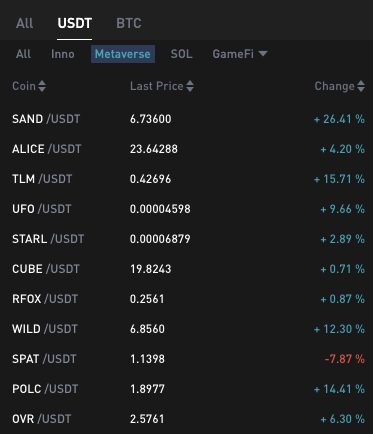
Task: Choose the Inno category filter
Action: pos(63,54)
